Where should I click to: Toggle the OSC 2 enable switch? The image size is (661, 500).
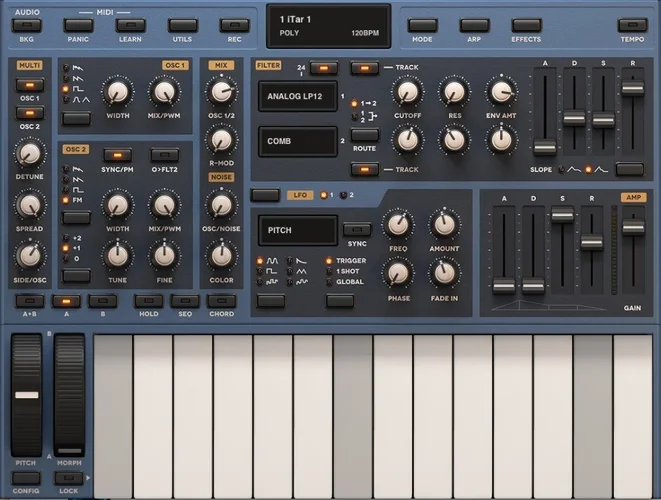pyautogui.click(x=30, y=113)
